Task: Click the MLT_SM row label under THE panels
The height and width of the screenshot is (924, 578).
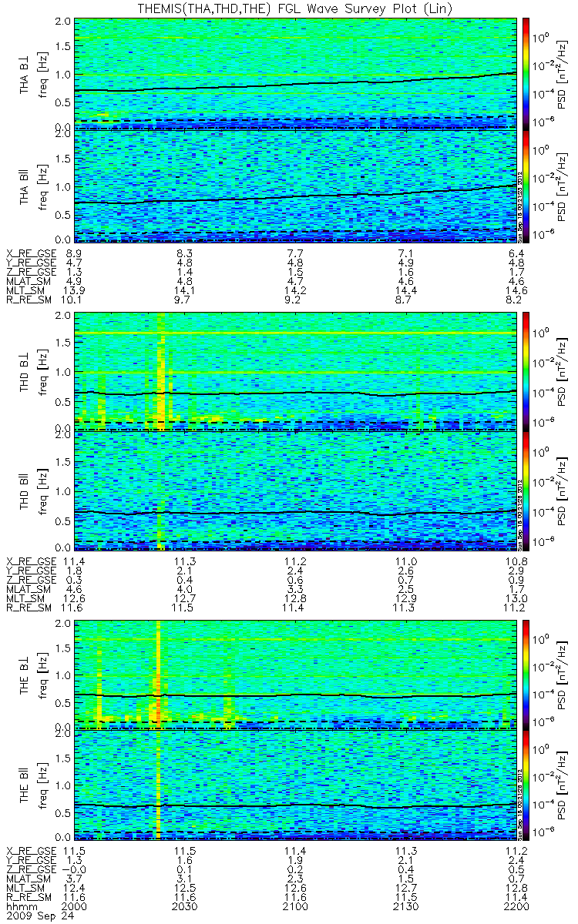Action: tap(25, 888)
